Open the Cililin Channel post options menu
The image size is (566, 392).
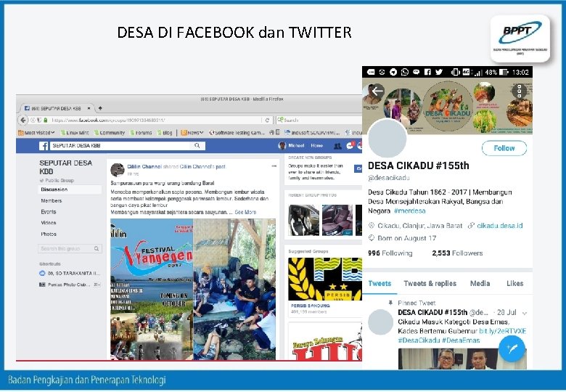pos(274,166)
